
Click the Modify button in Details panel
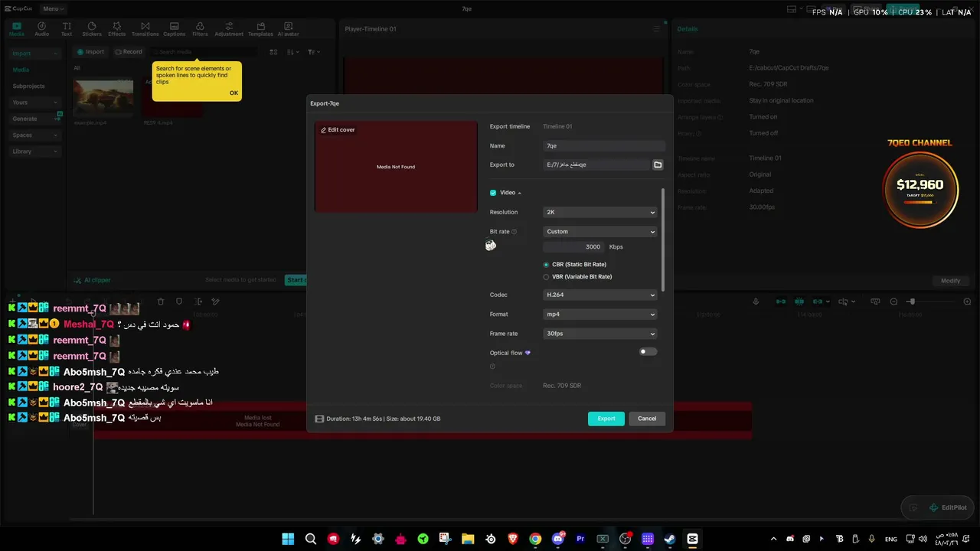pyautogui.click(x=950, y=281)
